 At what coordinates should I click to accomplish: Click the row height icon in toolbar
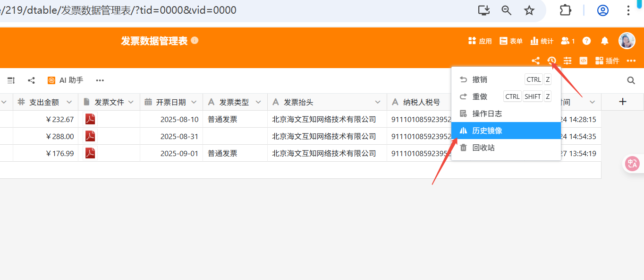click(x=11, y=80)
